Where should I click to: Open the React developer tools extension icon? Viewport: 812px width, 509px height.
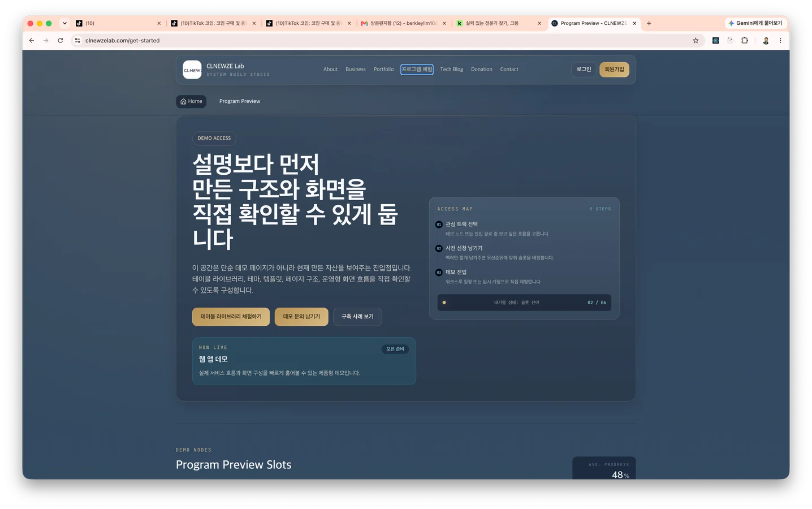point(715,41)
